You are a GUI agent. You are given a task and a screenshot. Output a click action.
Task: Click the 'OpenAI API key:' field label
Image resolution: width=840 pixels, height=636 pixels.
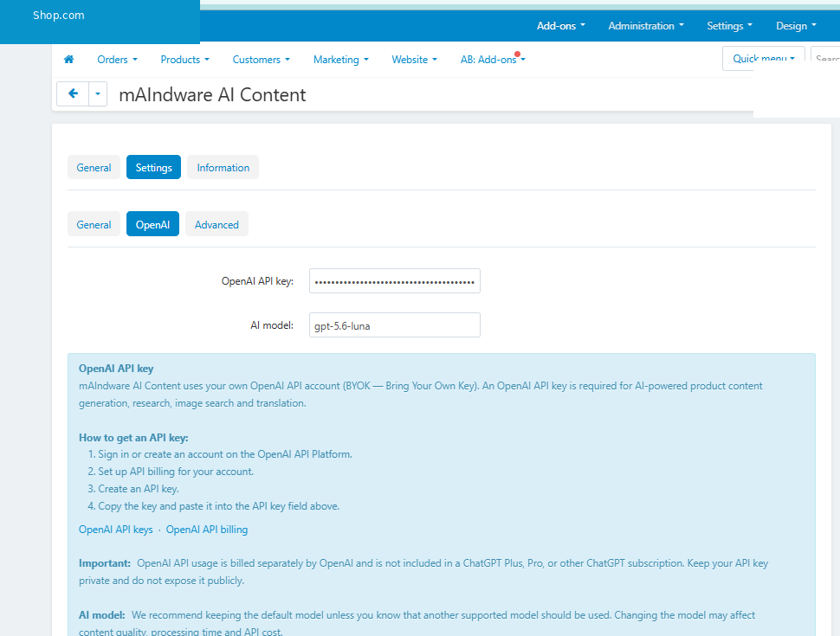258,281
